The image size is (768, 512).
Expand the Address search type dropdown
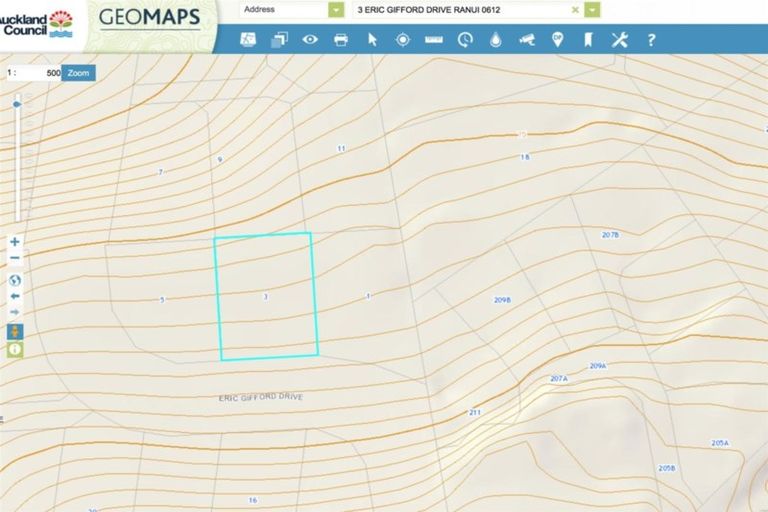point(336,10)
